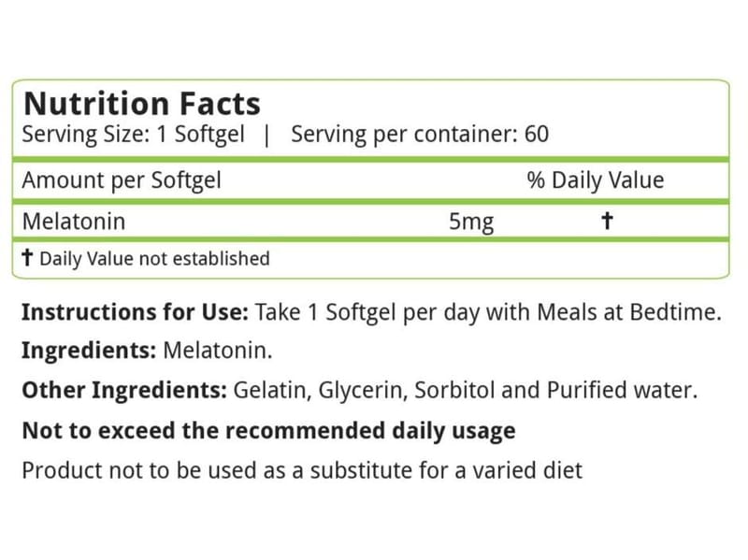
Task: Click the Serving per container: 60 text
Action: click(420, 135)
